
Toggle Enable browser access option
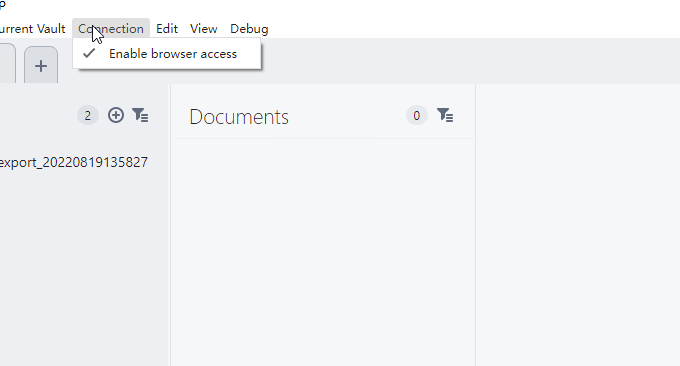167,54
